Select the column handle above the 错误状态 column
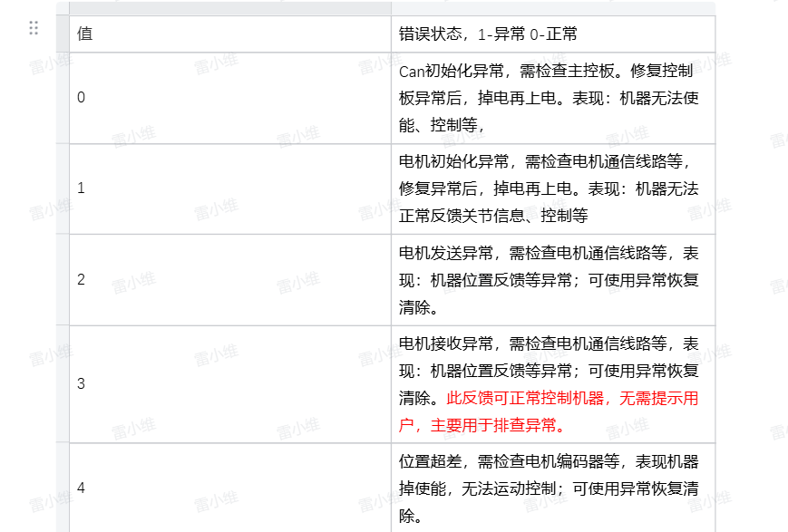This screenshot has width=788, height=532. tap(552, 8)
